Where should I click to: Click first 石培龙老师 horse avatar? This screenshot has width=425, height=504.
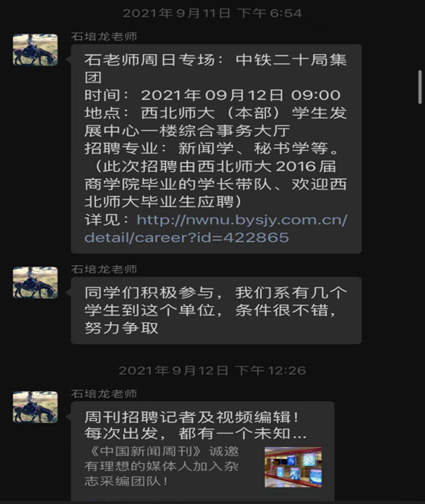[x=35, y=50]
